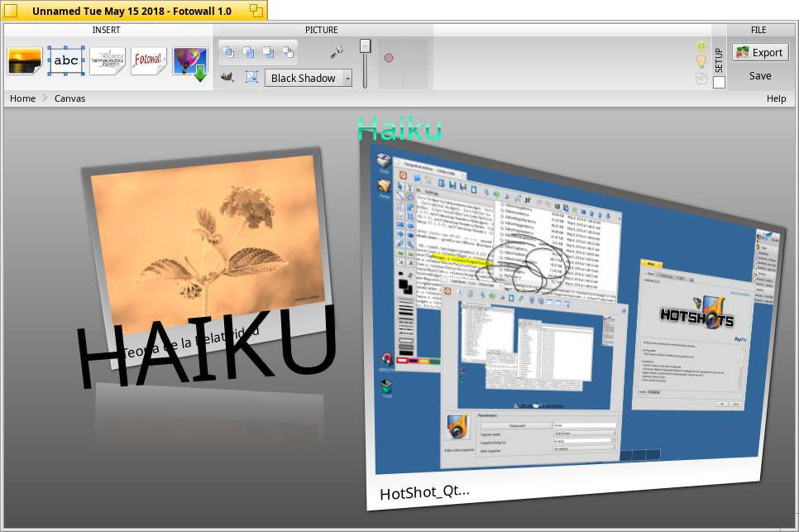
Task: Click the Export button
Action: tap(760, 52)
